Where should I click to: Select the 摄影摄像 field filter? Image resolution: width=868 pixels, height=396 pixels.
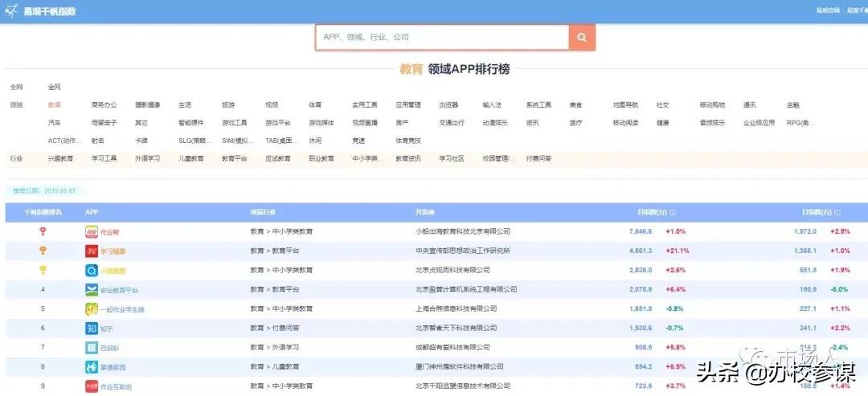tap(148, 104)
